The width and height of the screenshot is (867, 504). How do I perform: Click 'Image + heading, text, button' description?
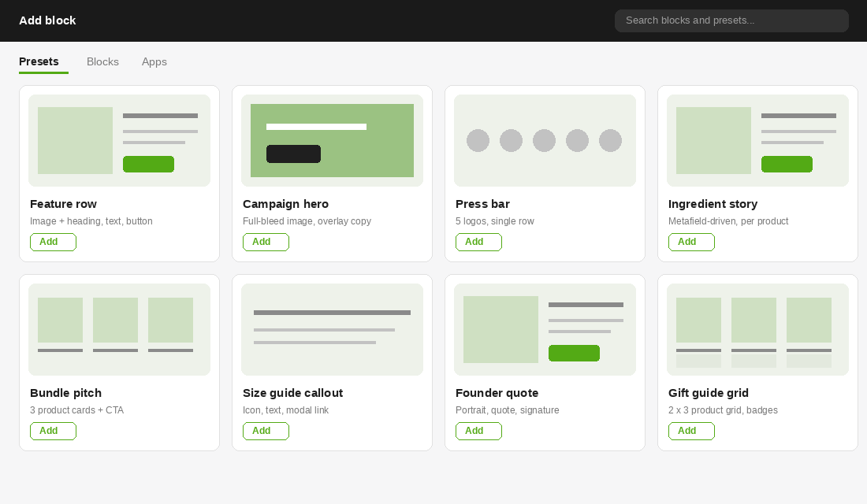[91, 221]
